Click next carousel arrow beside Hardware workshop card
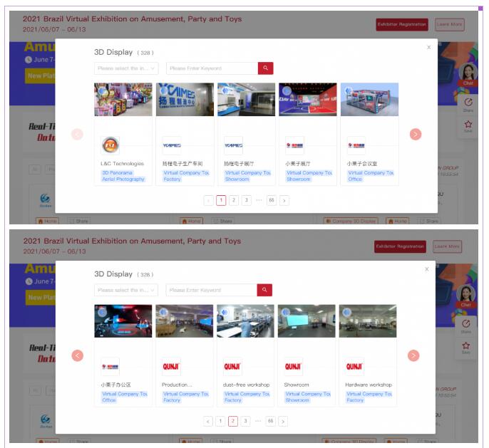This screenshot has height=448, width=489. coord(413,355)
